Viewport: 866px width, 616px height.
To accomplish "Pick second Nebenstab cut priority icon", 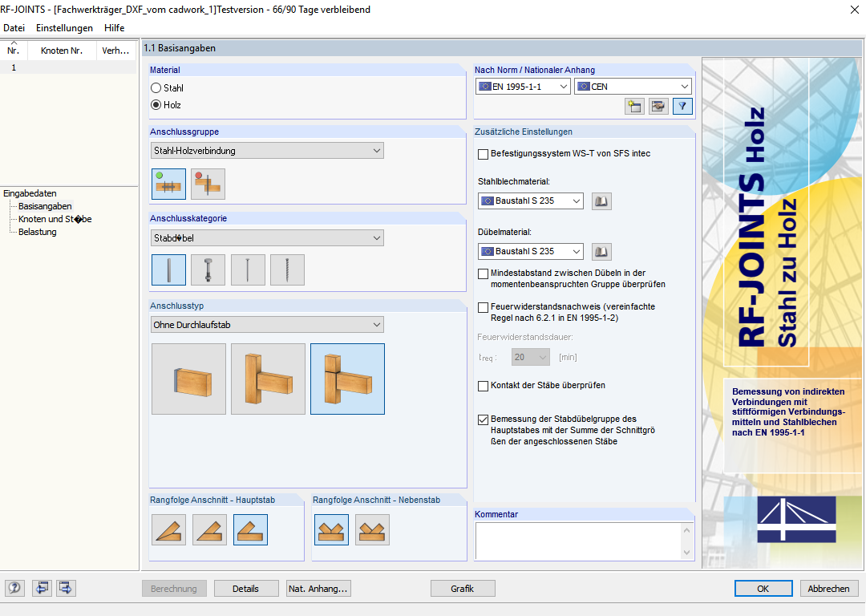I will pyautogui.click(x=372, y=530).
